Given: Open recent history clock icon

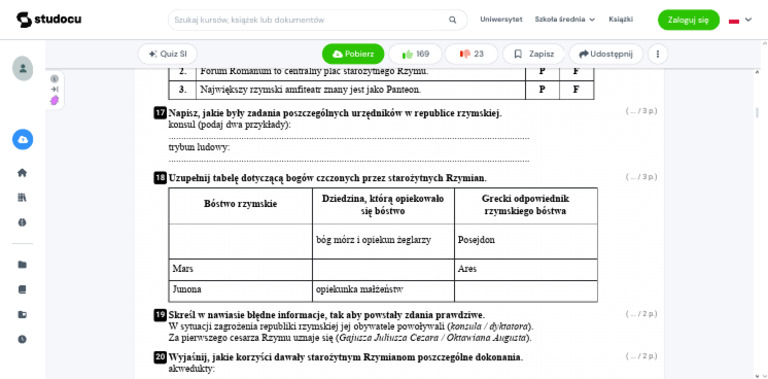Looking at the screenshot, I should pos(22,339).
